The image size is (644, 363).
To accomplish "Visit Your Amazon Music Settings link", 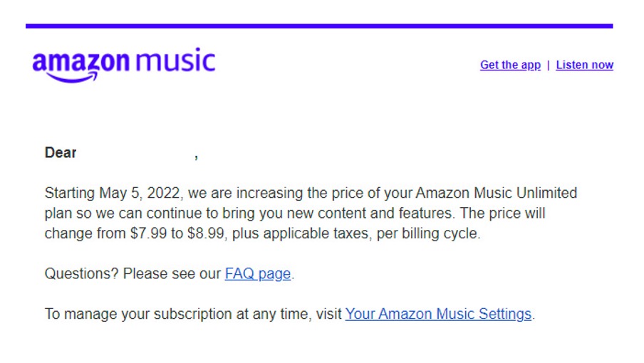I will tap(438, 314).
